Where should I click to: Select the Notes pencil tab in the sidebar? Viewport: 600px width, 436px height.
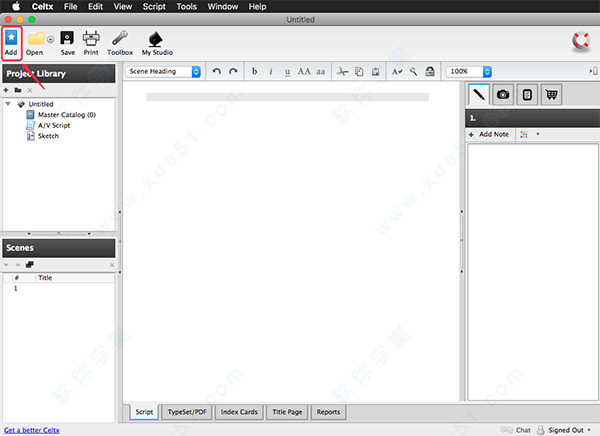pyautogui.click(x=479, y=95)
